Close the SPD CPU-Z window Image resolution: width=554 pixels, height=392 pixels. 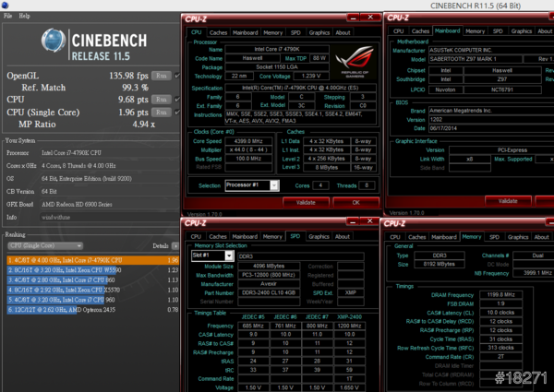click(370, 221)
